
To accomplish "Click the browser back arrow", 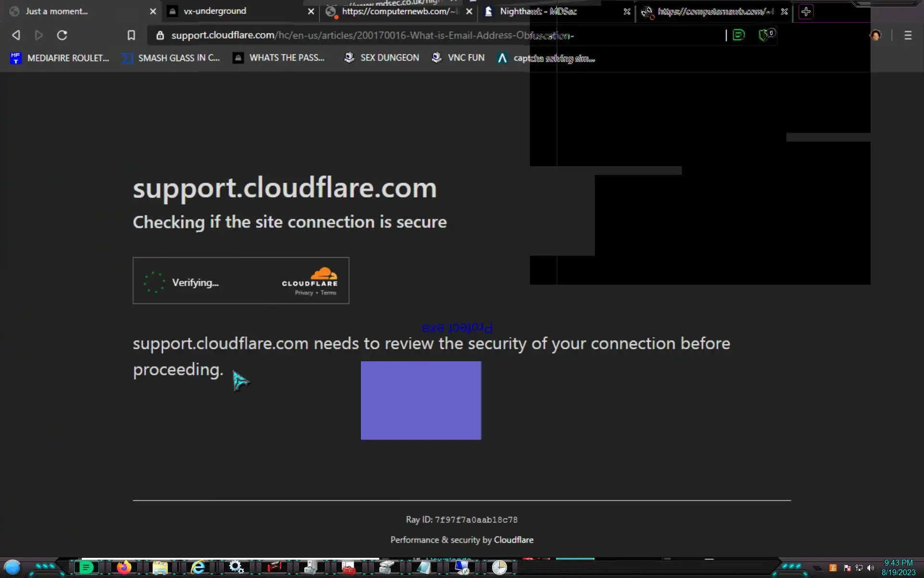I will coord(16,35).
